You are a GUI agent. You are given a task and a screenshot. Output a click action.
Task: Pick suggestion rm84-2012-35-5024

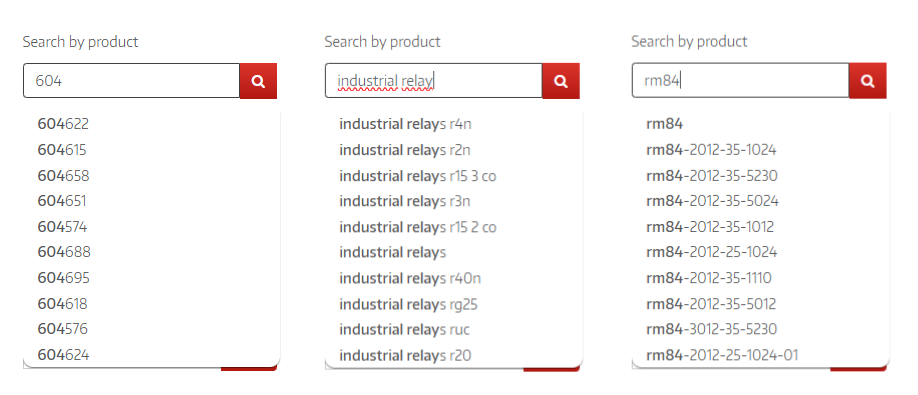713,201
